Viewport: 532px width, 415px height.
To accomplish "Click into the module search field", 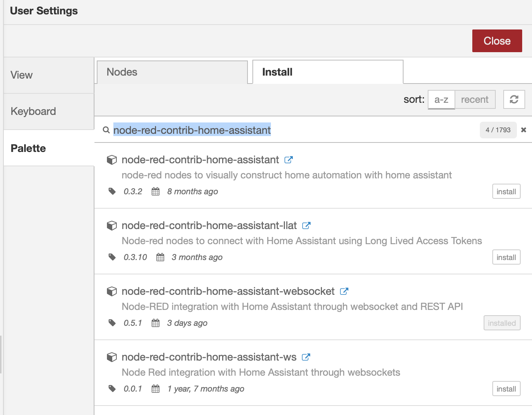I will click(295, 130).
